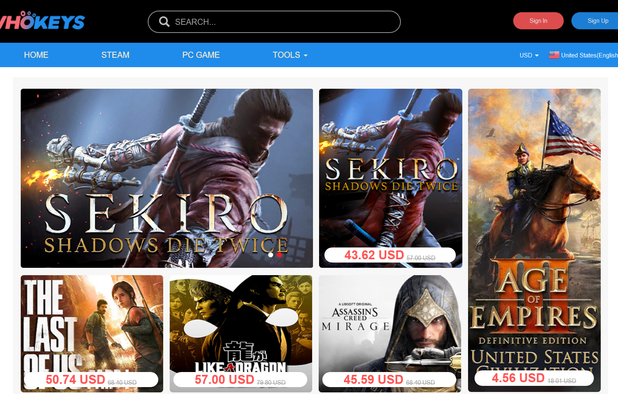Open the USD currency dropdown
Image resolution: width=618 pixels, height=394 pixels.
pos(529,55)
